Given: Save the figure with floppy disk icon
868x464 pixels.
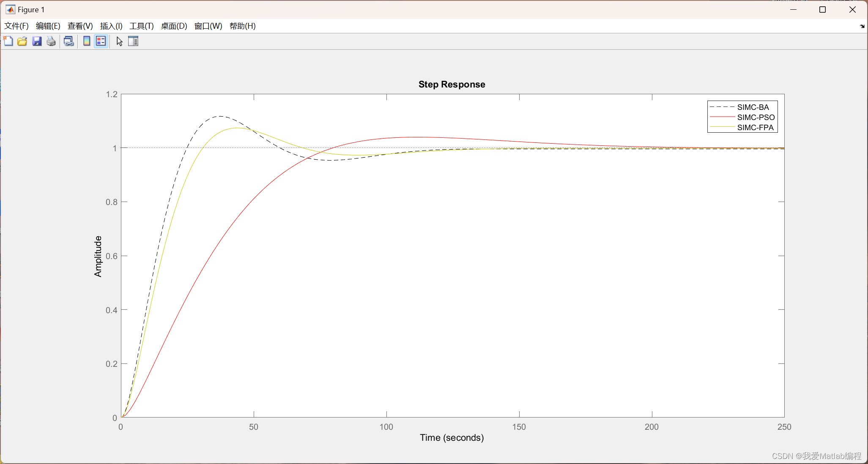Looking at the screenshot, I should (37, 41).
